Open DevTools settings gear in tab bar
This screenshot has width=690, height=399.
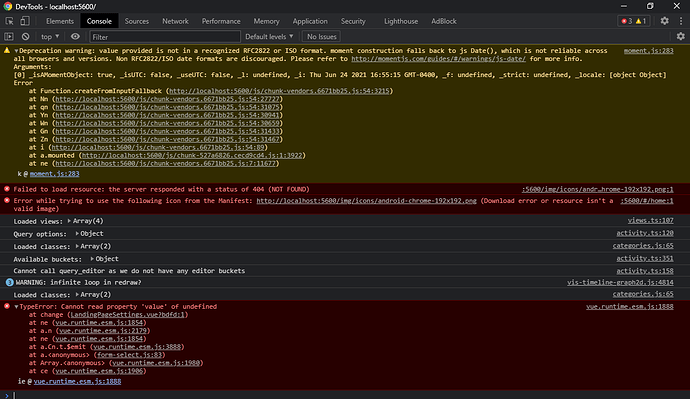pos(664,21)
